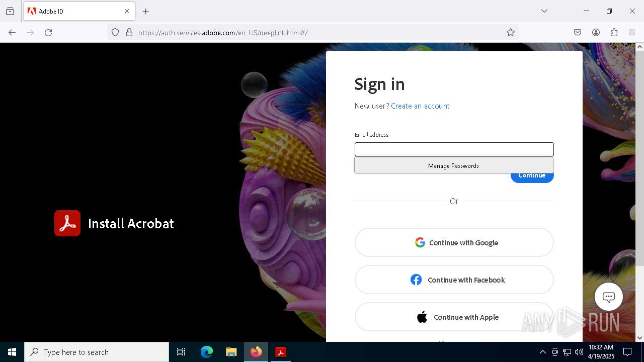Sign in with Continue with Apple
The image size is (644, 362).
coord(454,317)
